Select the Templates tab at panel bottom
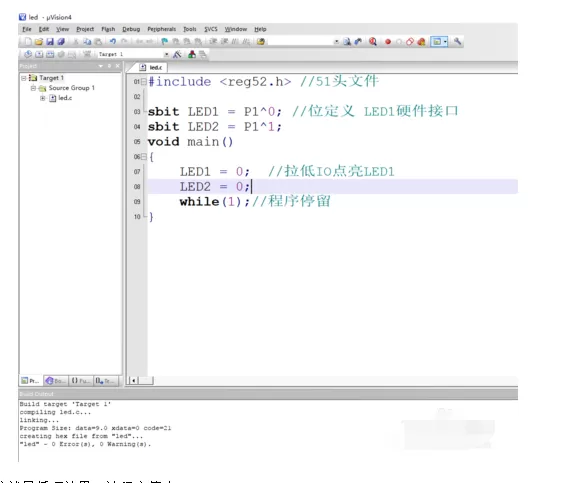The width and height of the screenshot is (567, 483). (105, 381)
